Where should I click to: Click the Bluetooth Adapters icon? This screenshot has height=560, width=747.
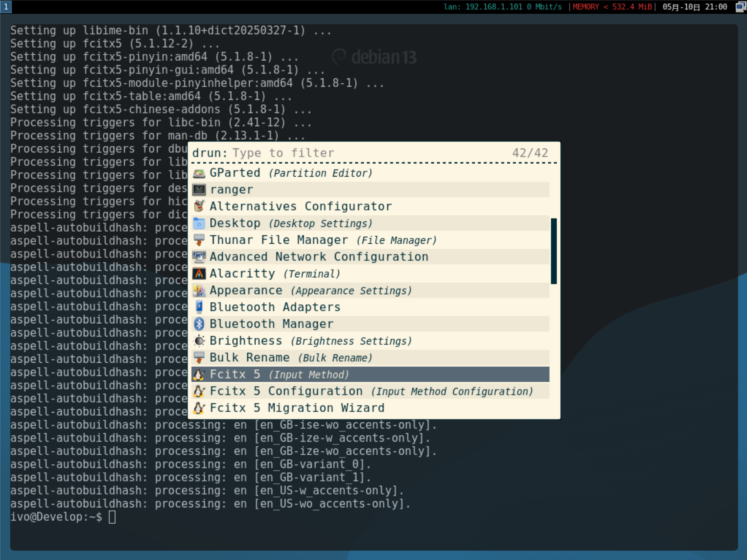click(x=199, y=307)
